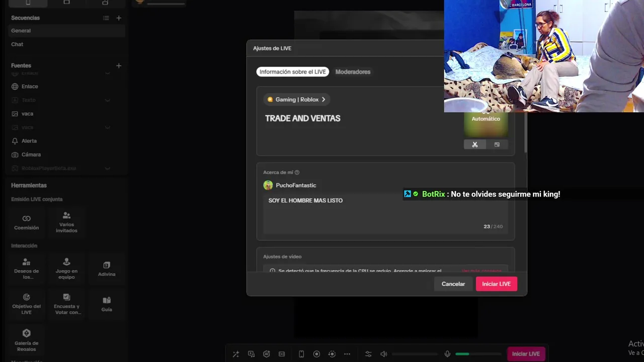Click the Emisión LIVE conjunta label

click(37, 200)
